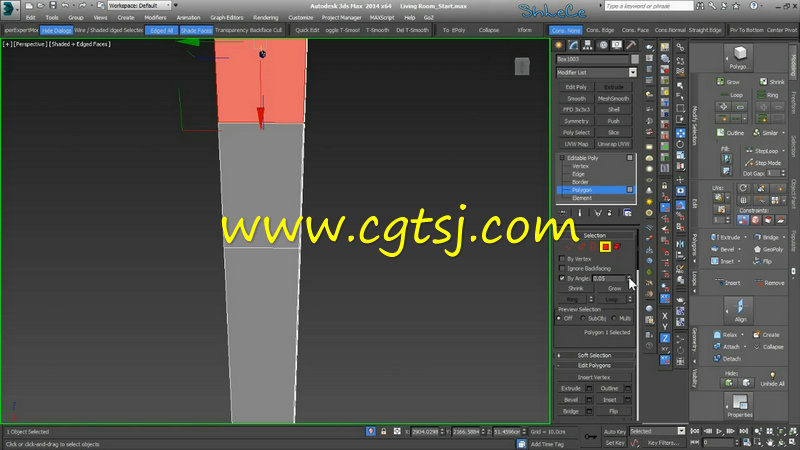This screenshot has width=800, height=450.
Task: Select the SubObj preview selection radio
Action: (x=583, y=318)
